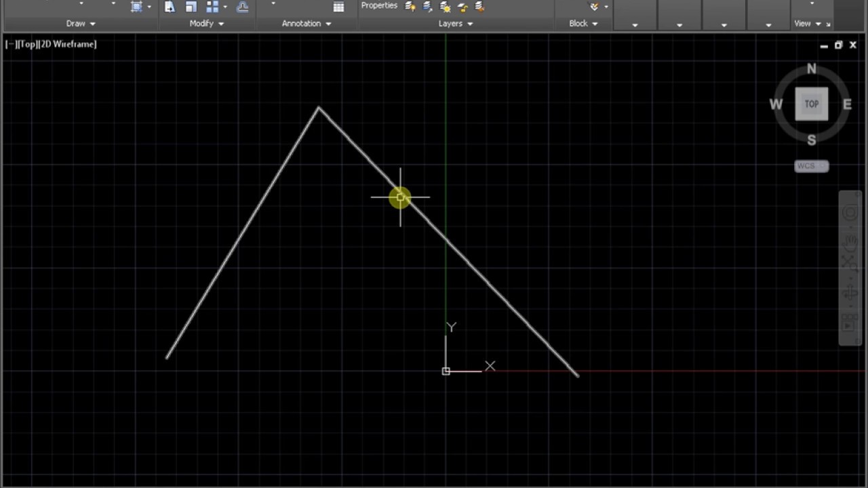The height and width of the screenshot is (488, 868).
Task: Click the UCS icon origin square
Action: click(x=446, y=371)
